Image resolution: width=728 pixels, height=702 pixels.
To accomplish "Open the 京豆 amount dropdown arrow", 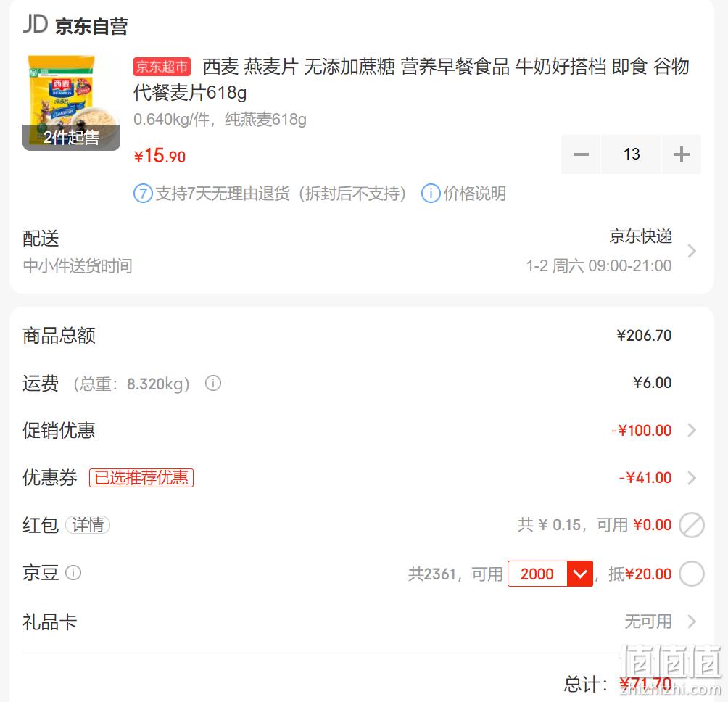I will tap(580, 574).
